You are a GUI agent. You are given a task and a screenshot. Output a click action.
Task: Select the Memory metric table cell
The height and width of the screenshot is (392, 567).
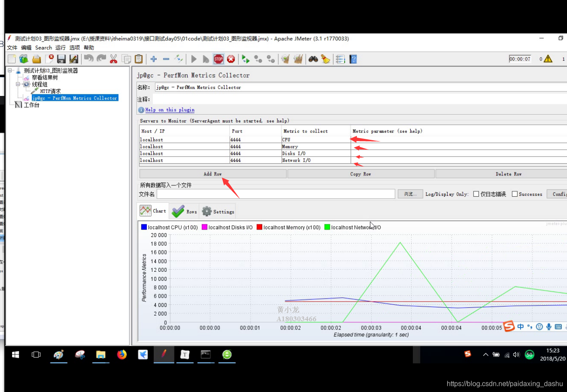316,147
